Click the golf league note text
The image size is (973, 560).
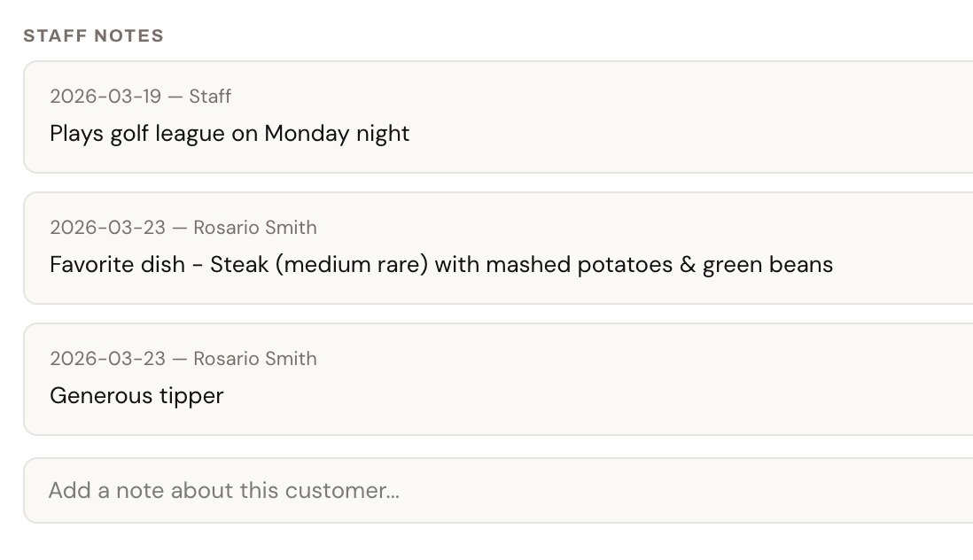tap(230, 133)
